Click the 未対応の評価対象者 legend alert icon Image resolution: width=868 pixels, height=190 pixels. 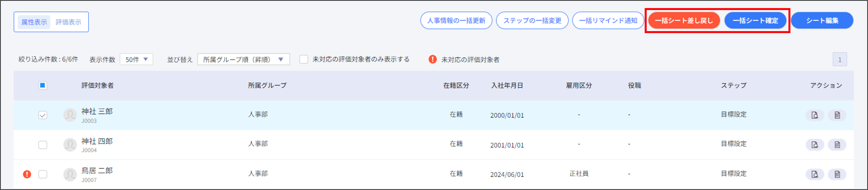pyautogui.click(x=433, y=59)
